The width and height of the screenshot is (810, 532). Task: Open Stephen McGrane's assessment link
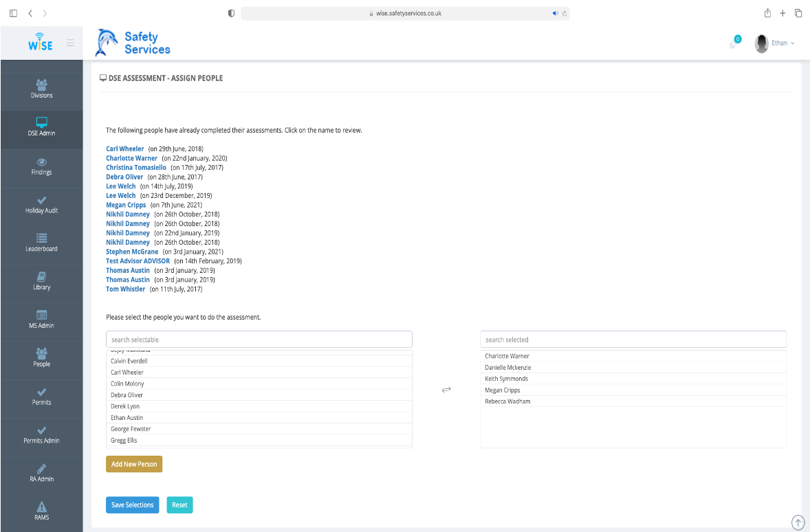(132, 252)
